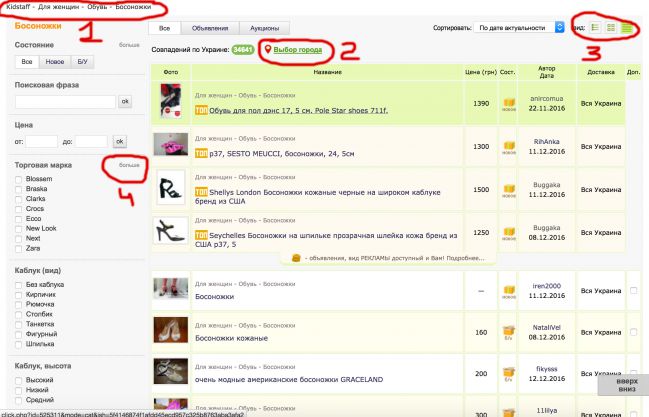649x417 pixels.
Task: Open the Аукционы tab
Action: click(x=262, y=28)
